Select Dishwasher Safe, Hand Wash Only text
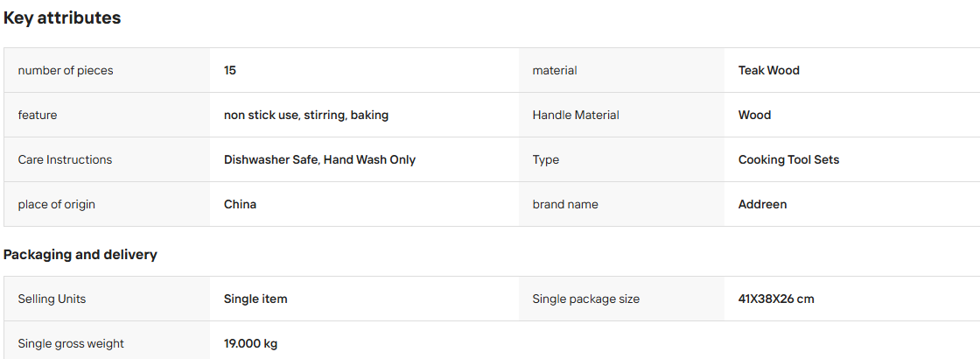Viewport: 980px width, 359px height. [319, 159]
